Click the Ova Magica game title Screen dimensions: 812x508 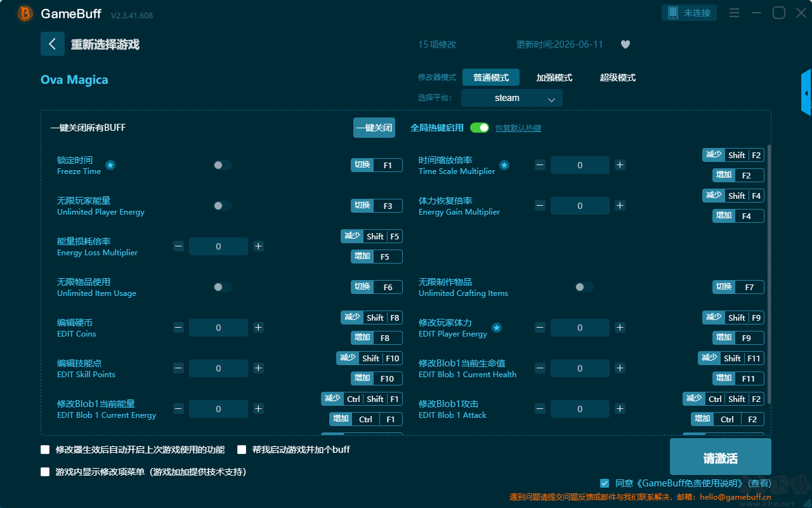coord(74,79)
